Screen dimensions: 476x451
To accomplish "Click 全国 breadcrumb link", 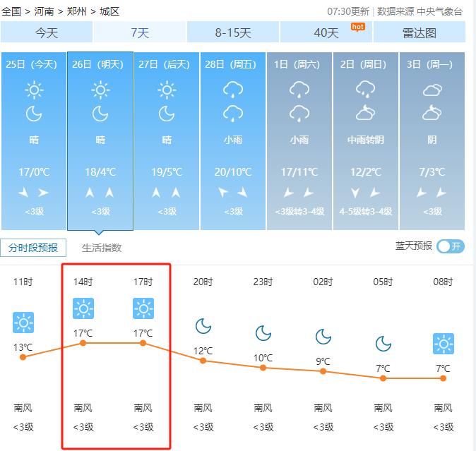I will [x=11, y=11].
